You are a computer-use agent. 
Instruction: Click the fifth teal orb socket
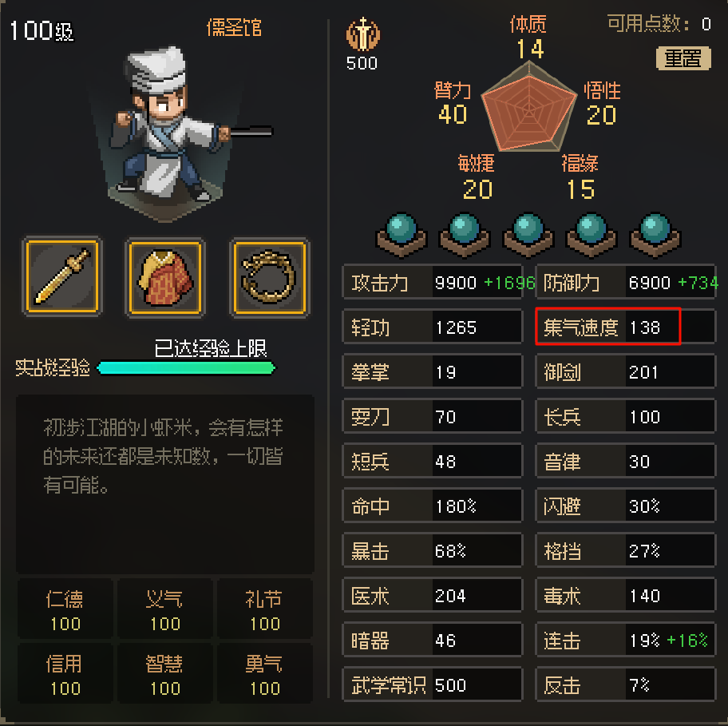[655, 235]
